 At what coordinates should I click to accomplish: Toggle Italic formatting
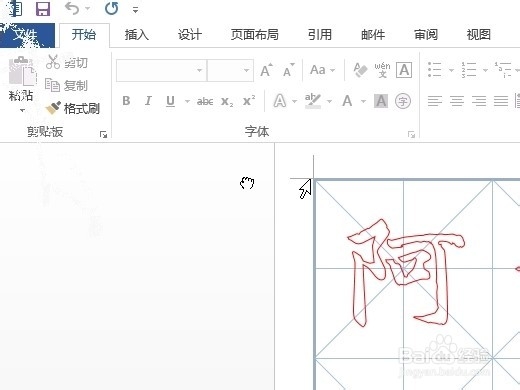pos(148,101)
